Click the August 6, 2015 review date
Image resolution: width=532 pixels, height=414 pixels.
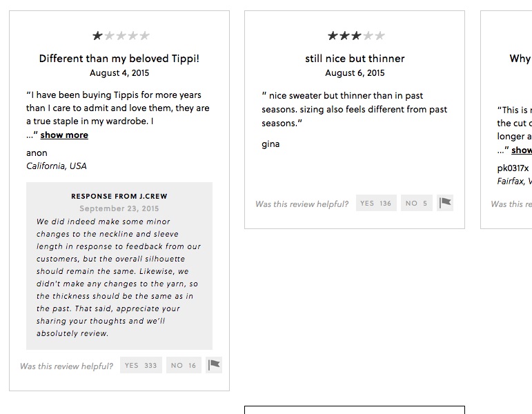point(355,72)
